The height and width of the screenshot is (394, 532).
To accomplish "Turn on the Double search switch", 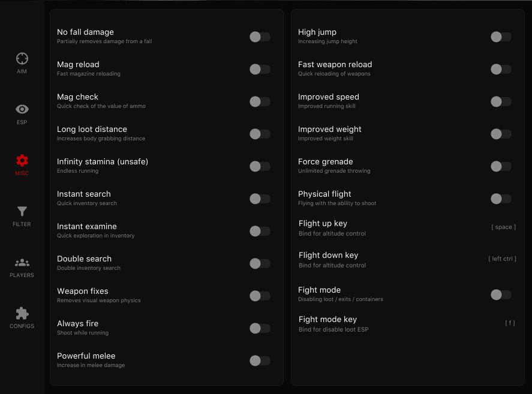I will click(x=260, y=263).
